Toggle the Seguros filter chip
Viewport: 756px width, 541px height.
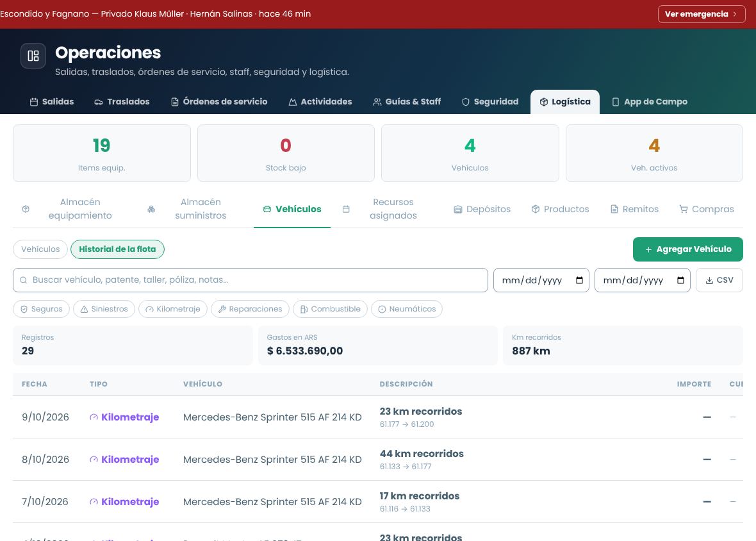(42, 309)
